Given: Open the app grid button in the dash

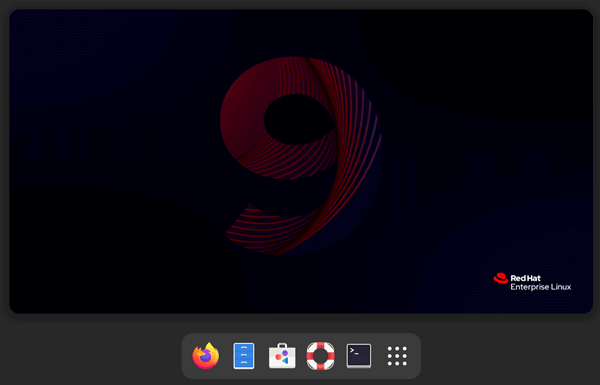Looking at the screenshot, I should [397, 356].
